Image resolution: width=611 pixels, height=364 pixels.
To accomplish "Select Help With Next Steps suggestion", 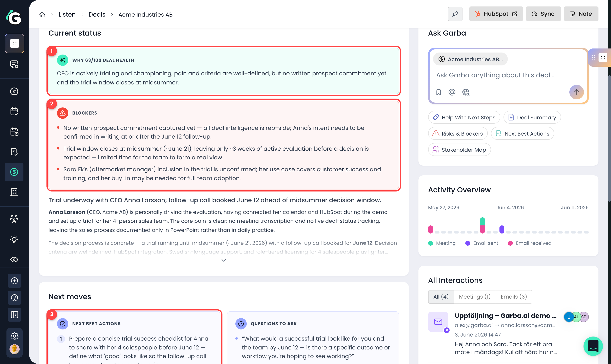I will pos(464,118).
